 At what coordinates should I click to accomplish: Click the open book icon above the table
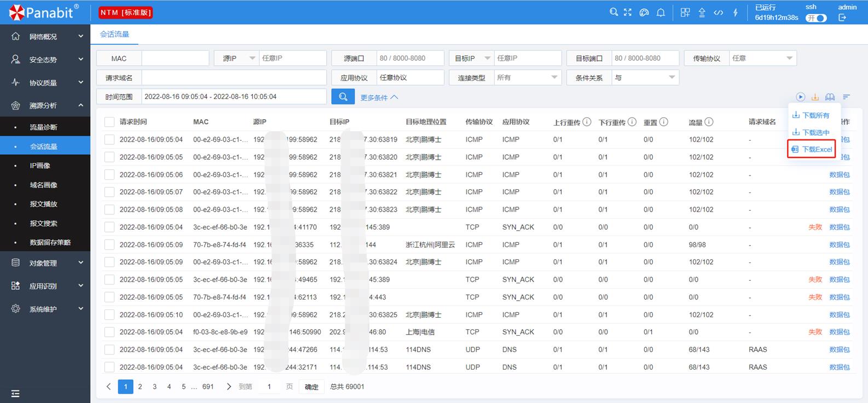point(830,97)
